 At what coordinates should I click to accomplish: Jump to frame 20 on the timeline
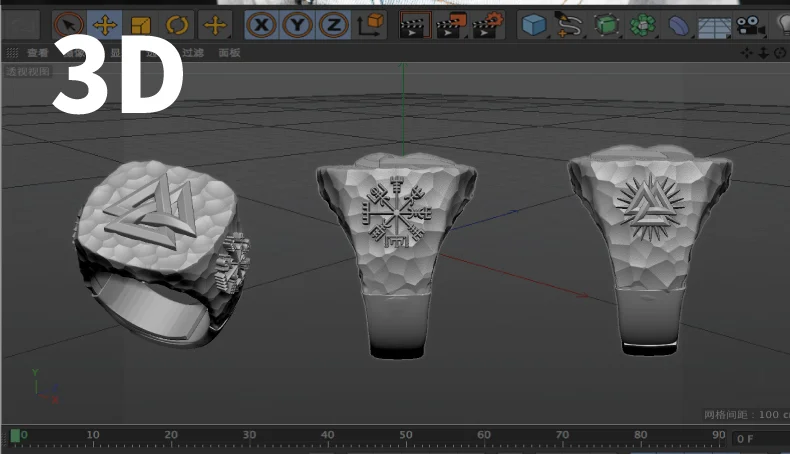pyautogui.click(x=171, y=435)
